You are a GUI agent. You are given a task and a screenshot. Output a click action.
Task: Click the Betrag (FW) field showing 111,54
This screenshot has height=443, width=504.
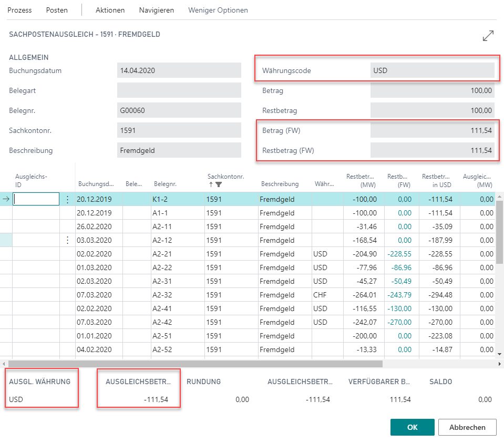[433, 130]
